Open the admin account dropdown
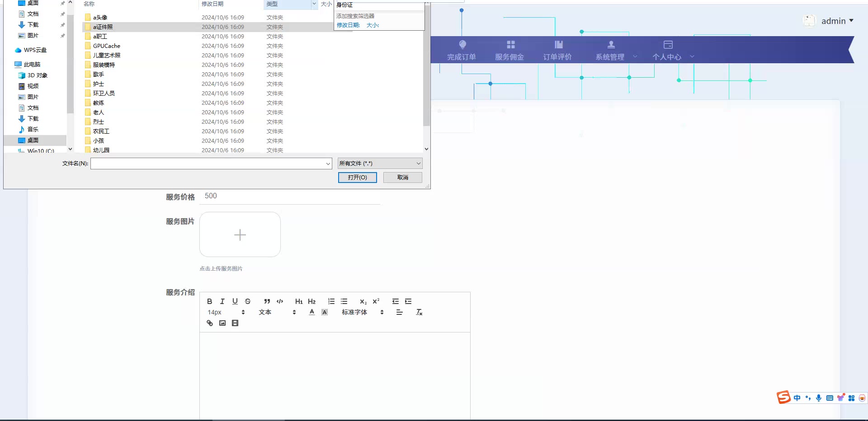Viewport: 868px width, 421px height. coord(837,21)
